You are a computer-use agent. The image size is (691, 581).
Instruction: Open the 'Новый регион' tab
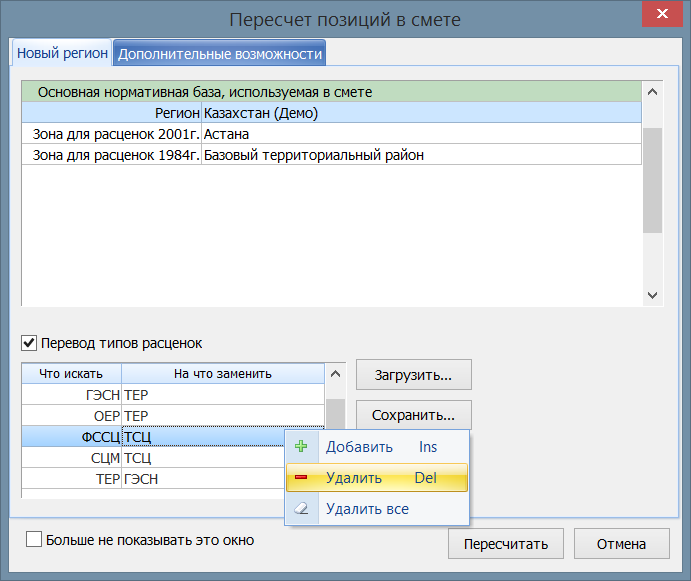[x=62, y=53]
